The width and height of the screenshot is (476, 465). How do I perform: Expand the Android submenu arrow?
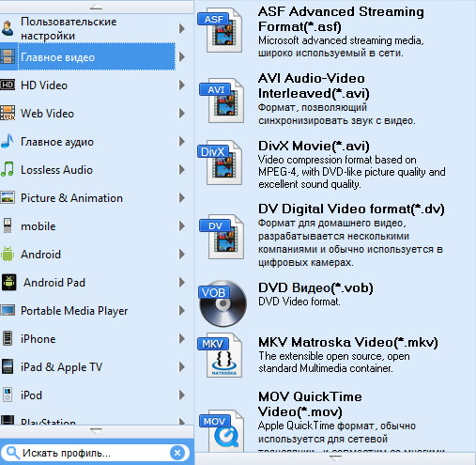[x=182, y=254]
